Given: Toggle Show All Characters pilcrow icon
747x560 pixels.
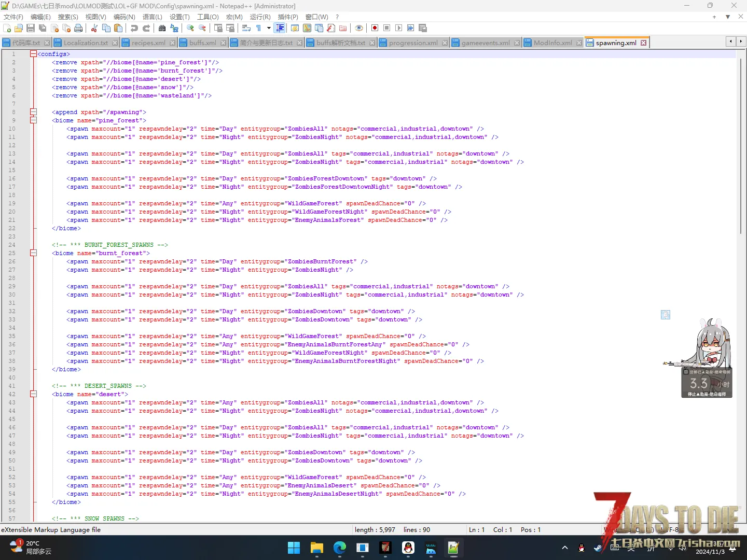Looking at the screenshot, I should [x=258, y=28].
